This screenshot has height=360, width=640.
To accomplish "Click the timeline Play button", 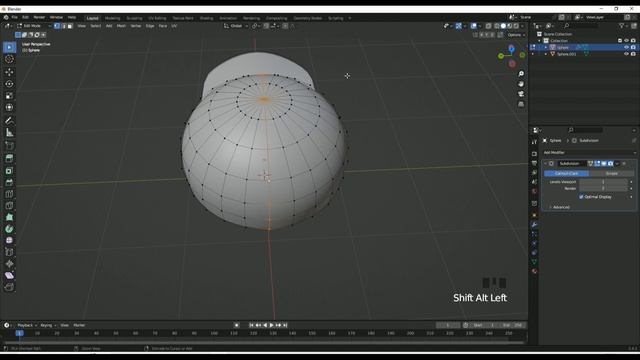I will (x=271, y=325).
